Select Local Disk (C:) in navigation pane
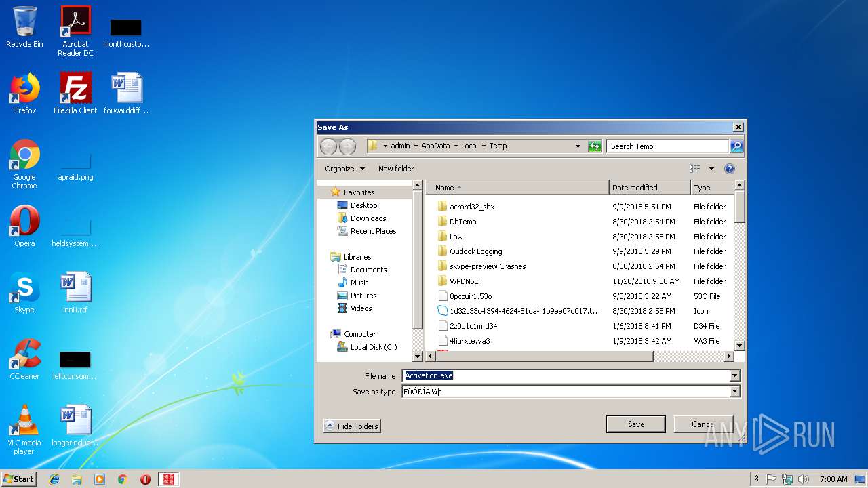This screenshot has height=488, width=868. point(373,347)
